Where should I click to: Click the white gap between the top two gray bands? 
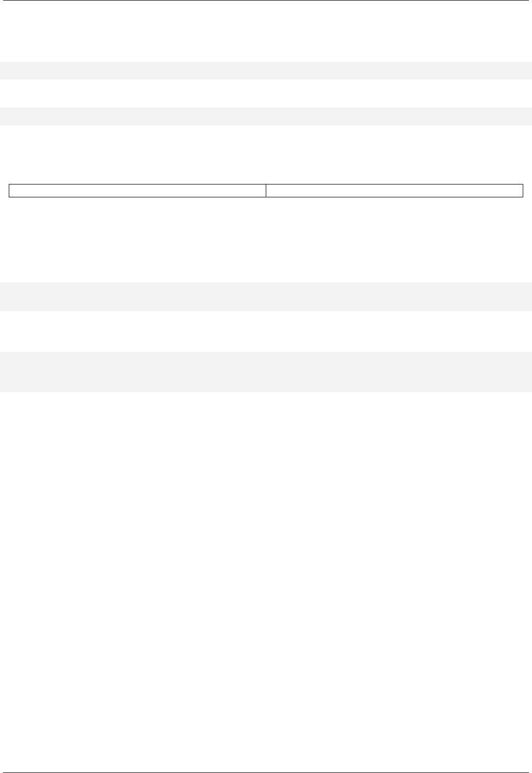tap(266, 93)
